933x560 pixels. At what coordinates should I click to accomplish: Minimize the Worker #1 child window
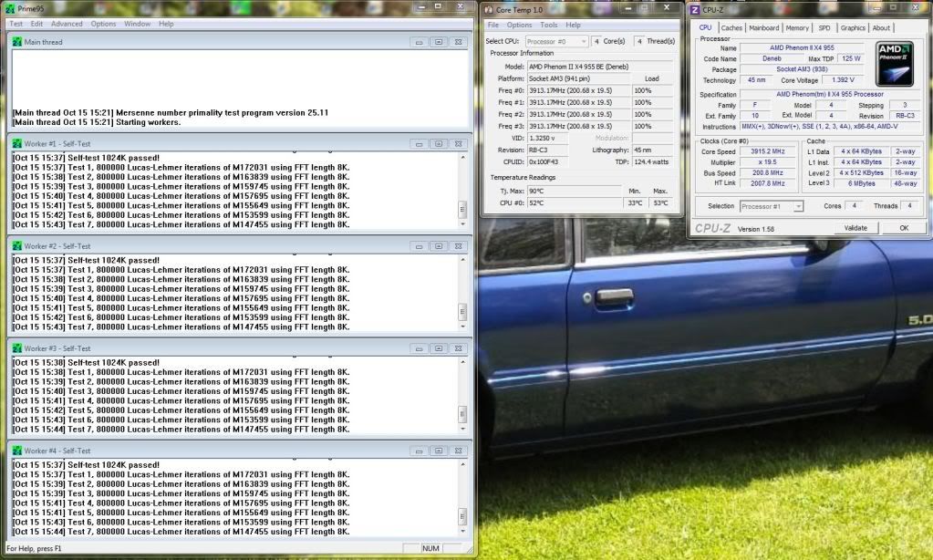(x=419, y=143)
